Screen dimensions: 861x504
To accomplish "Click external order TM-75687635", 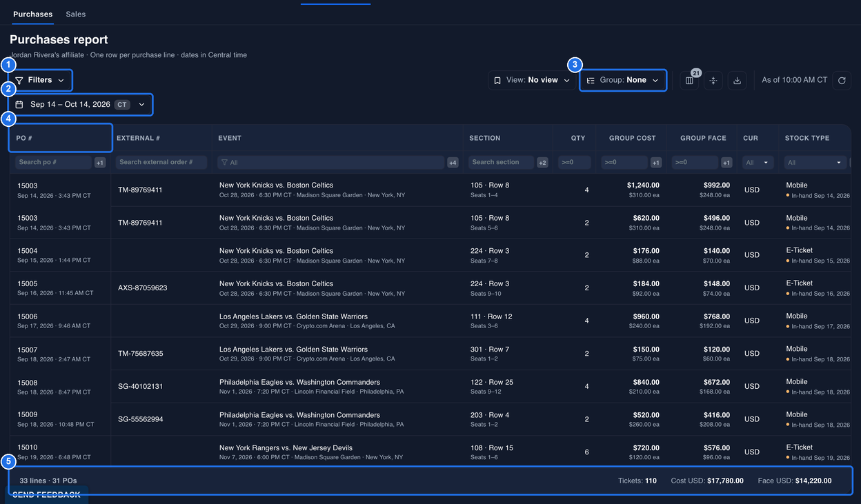I will [141, 354].
